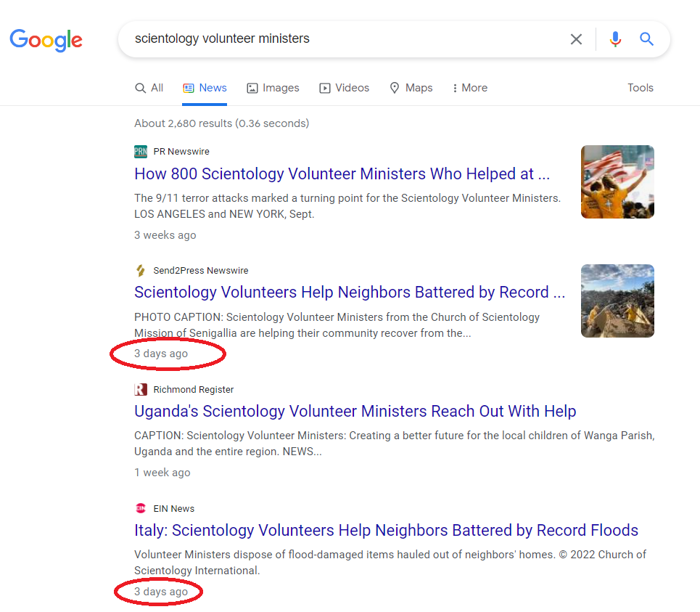
Task: Open the PR Newswire favicon
Action: (x=141, y=152)
